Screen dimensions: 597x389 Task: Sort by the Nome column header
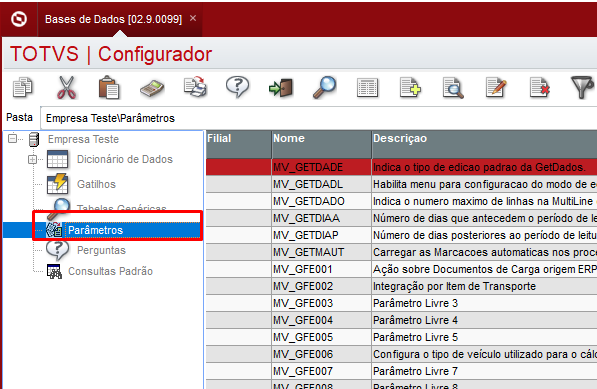[x=321, y=144]
